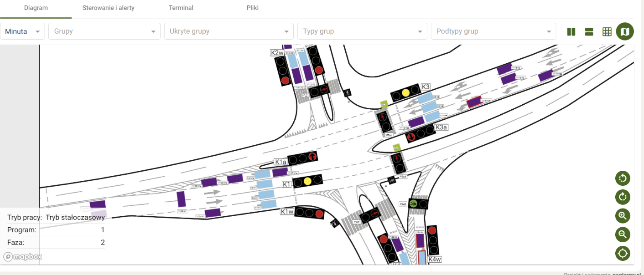
Task: Switch to the Terminal tab
Action: pos(181,8)
